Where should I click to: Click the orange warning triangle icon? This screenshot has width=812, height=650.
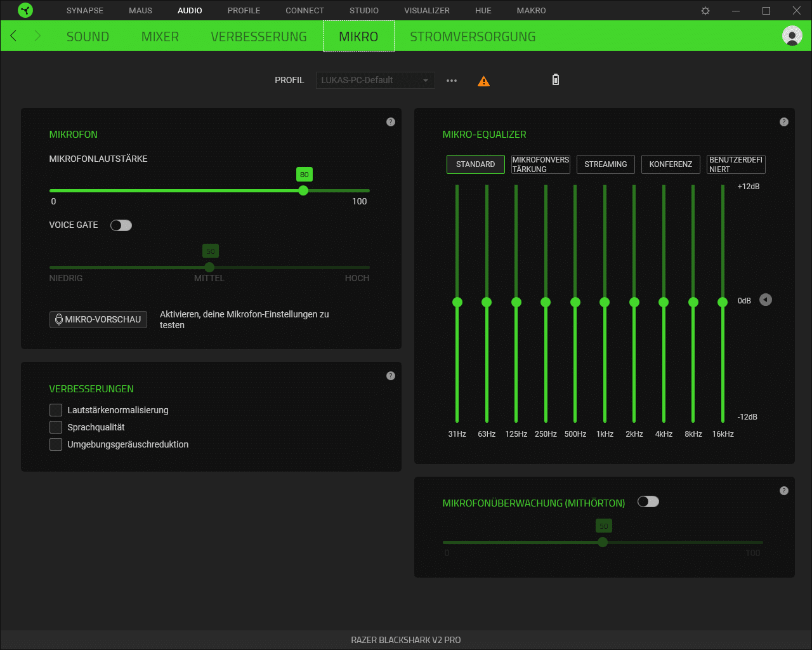[483, 81]
